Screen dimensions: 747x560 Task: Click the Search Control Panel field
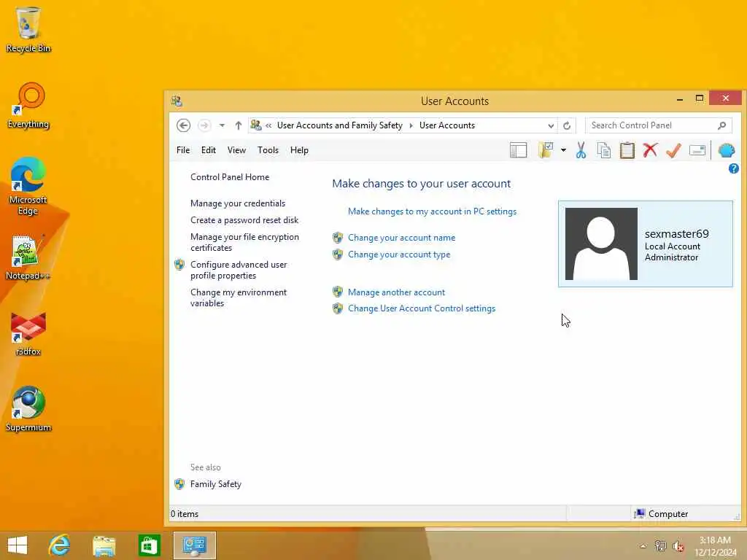(x=659, y=125)
